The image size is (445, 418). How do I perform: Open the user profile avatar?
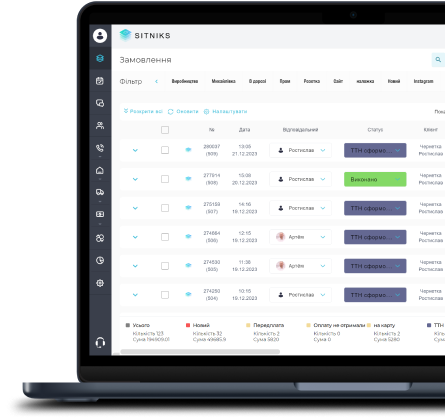tap(100, 36)
